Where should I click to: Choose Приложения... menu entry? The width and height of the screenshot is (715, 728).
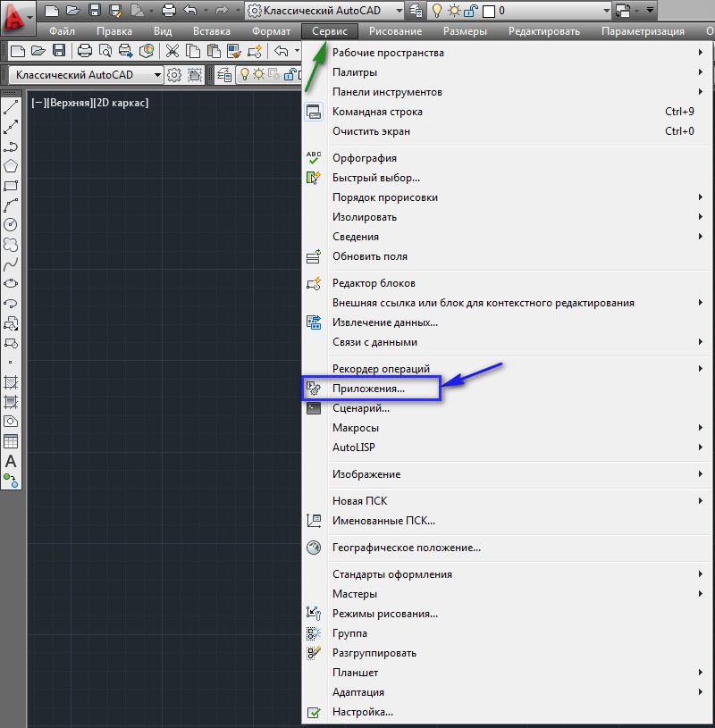point(508,389)
